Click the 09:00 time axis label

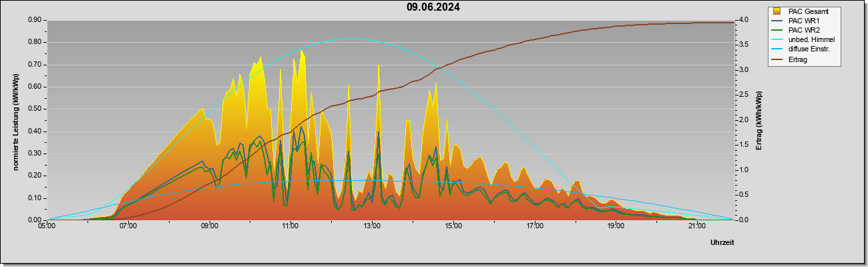pos(210,226)
